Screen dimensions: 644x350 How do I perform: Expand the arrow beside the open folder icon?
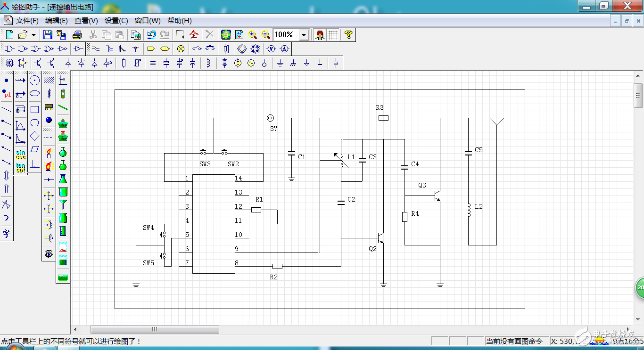coord(33,35)
